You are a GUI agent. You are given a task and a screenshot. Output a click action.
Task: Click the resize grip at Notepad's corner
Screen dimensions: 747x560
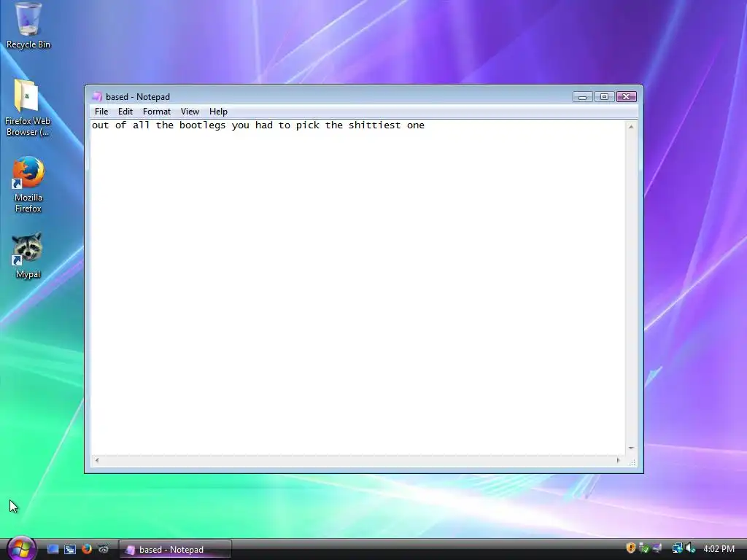632,462
